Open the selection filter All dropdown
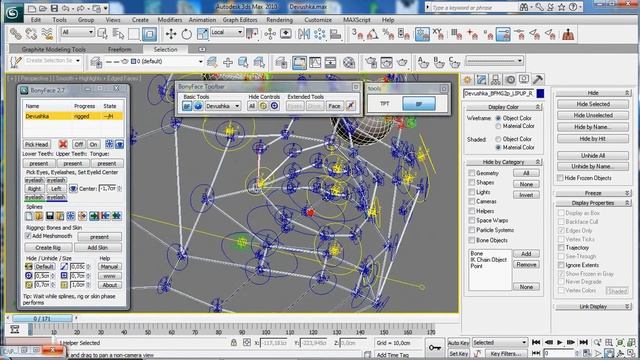This screenshot has width=640, height=360. click(x=78, y=32)
